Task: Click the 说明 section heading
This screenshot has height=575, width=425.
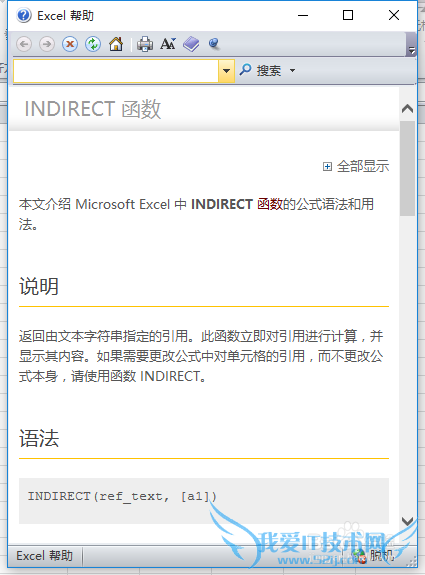Action: [39, 286]
